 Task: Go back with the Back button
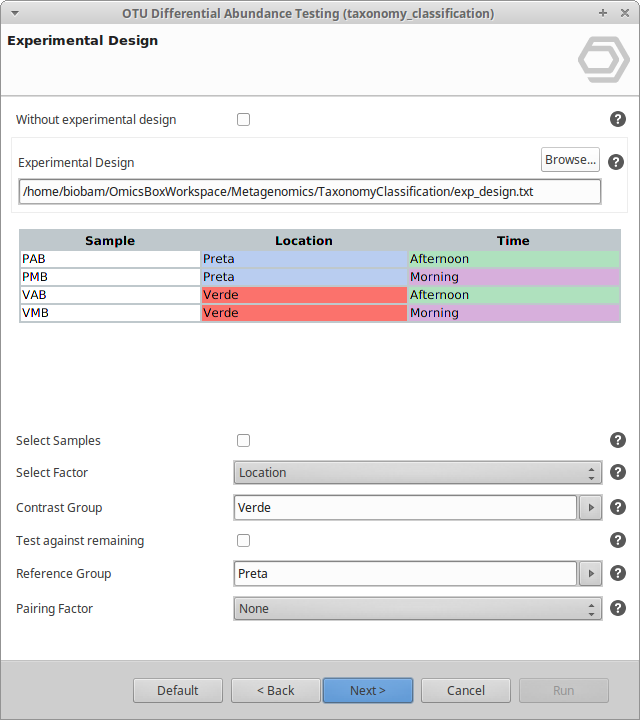point(275,690)
